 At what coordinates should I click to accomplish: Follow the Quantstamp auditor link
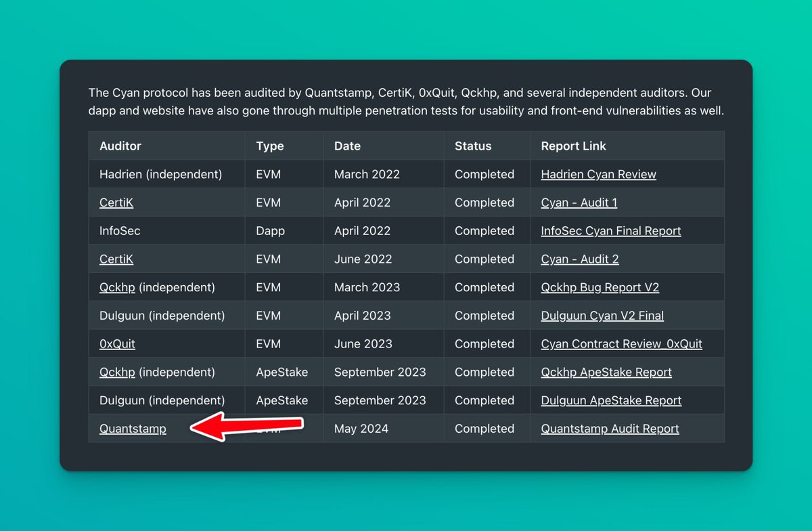(133, 429)
